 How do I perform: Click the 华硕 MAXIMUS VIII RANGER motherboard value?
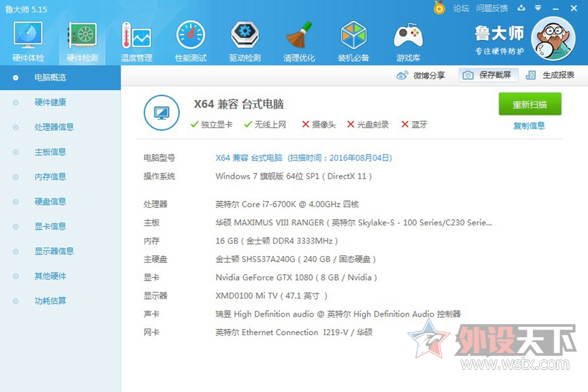pos(353,223)
